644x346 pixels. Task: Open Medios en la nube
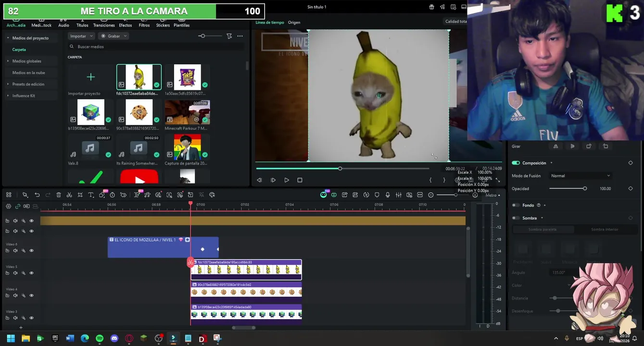pyautogui.click(x=29, y=73)
